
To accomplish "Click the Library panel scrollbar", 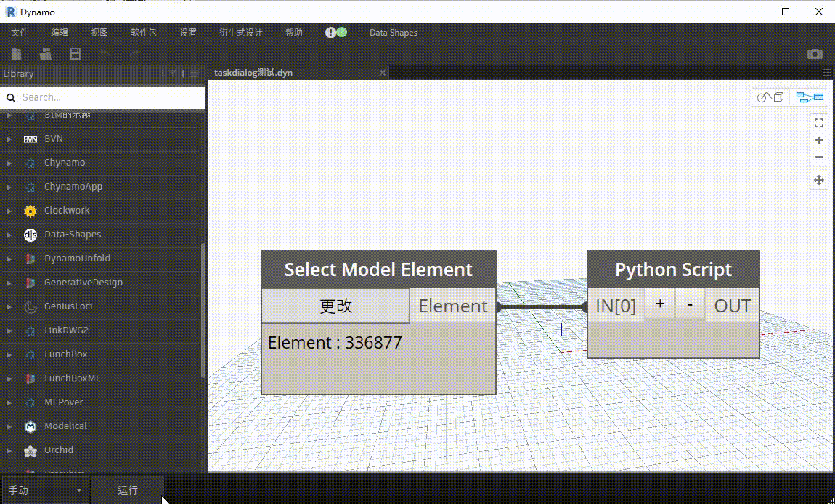I will [203, 311].
